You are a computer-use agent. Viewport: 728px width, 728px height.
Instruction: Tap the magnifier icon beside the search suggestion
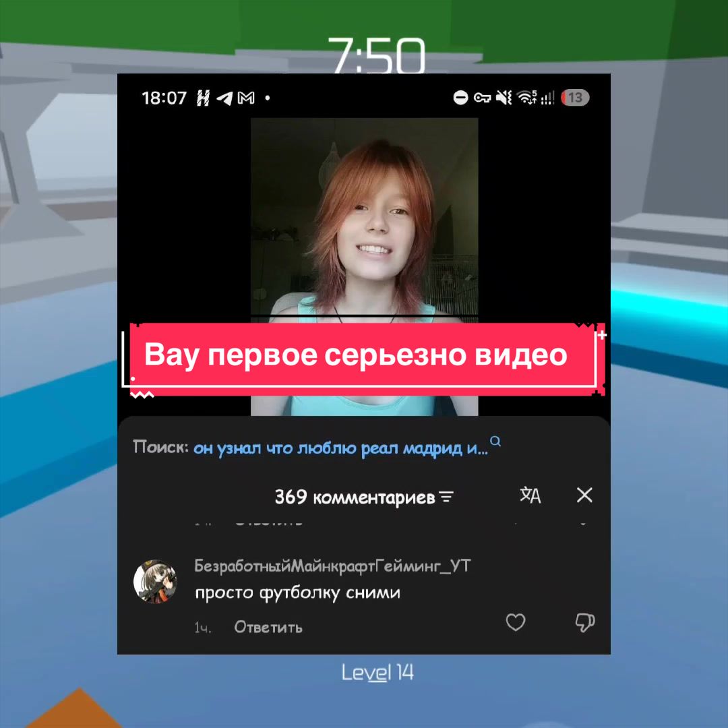point(495,441)
